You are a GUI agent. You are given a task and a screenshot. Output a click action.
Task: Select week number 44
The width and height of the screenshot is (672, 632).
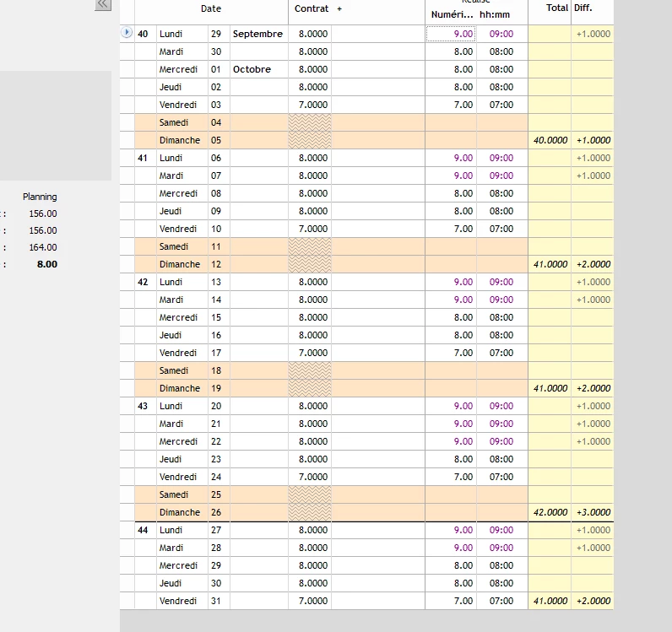[x=143, y=530]
